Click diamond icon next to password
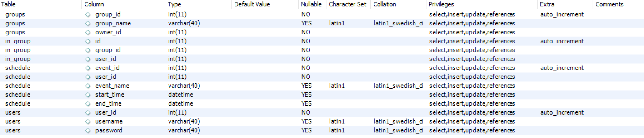The height and width of the screenshot is (138, 644). (88, 130)
